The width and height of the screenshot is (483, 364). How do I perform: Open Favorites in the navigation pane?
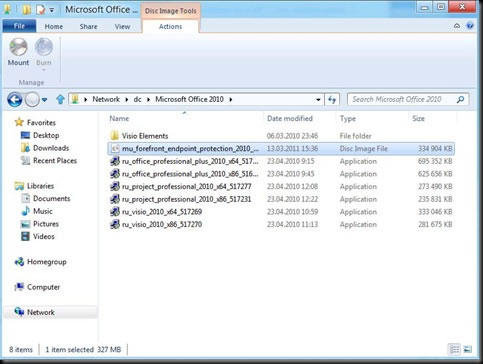[x=41, y=123]
